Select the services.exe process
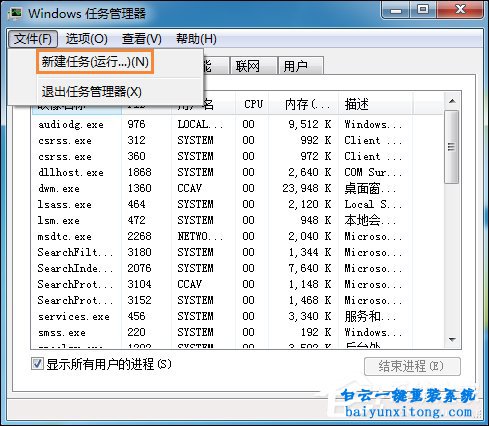This screenshot has height=426, width=489. 238,316
